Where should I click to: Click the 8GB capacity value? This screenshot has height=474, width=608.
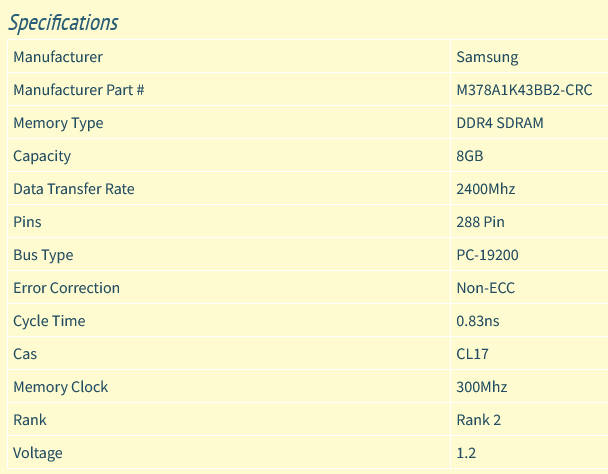coord(470,156)
